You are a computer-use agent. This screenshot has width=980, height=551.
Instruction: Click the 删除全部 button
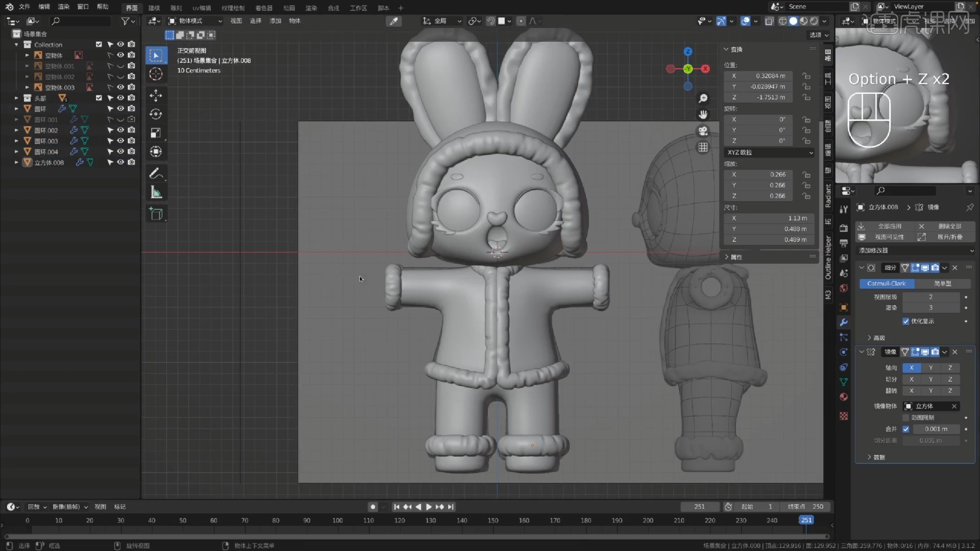pos(946,226)
